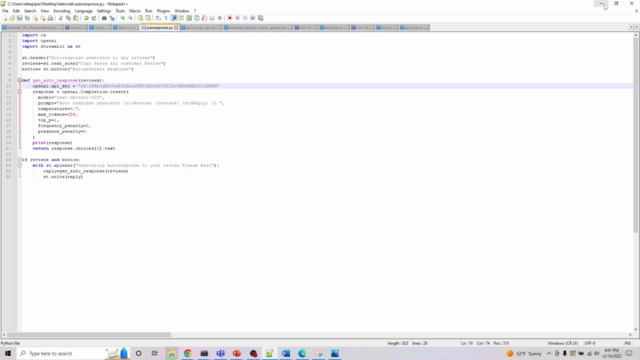640x360 pixels.
Task: Open File Explorer from the taskbar
Action: (x=171, y=353)
